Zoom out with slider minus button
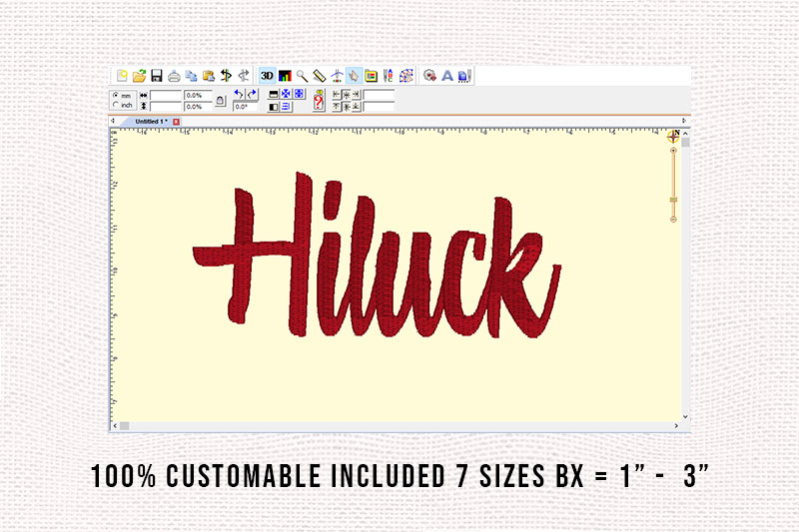 point(673,220)
